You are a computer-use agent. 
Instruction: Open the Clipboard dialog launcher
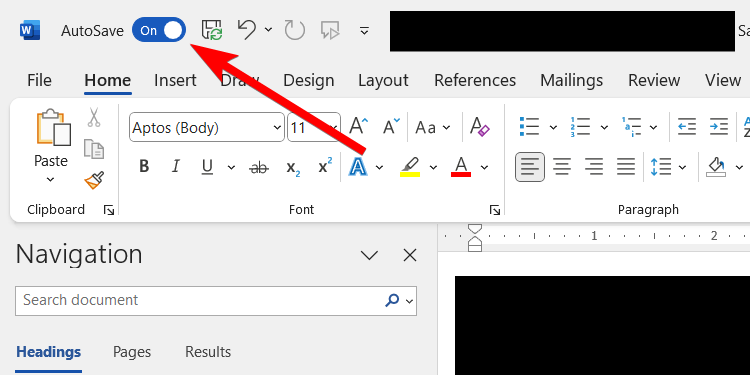[x=109, y=210]
